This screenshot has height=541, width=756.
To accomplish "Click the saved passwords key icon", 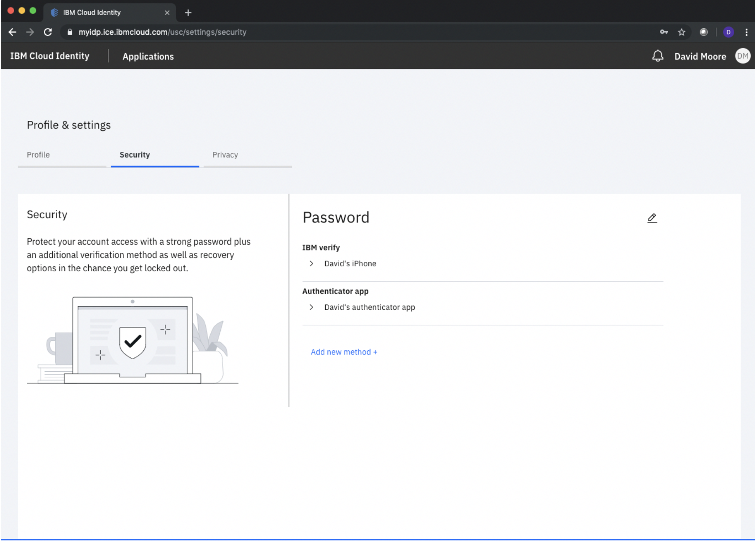I will 664,32.
